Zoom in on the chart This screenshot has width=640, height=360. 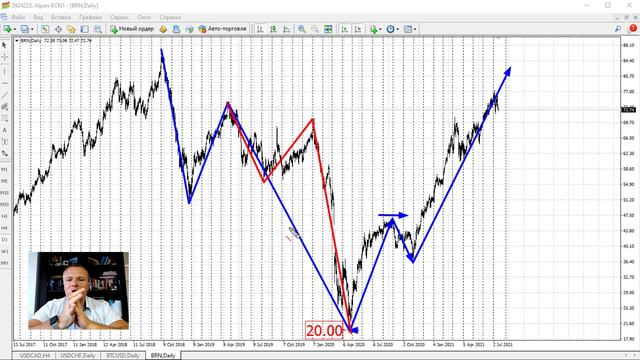tap(302, 29)
